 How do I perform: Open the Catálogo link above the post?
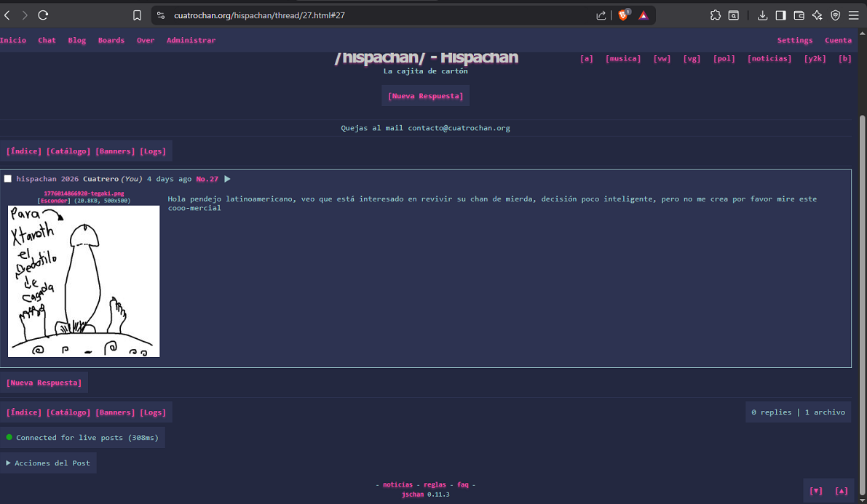click(68, 151)
